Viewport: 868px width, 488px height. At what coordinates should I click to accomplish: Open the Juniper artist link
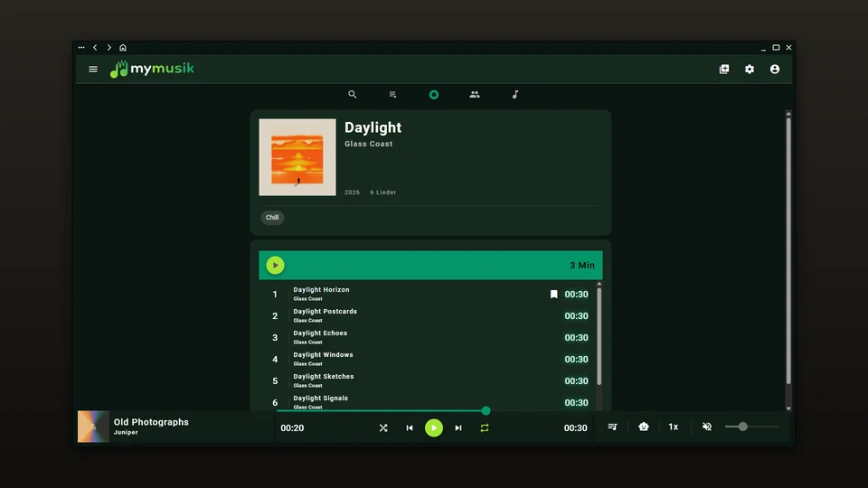[x=126, y=433]
